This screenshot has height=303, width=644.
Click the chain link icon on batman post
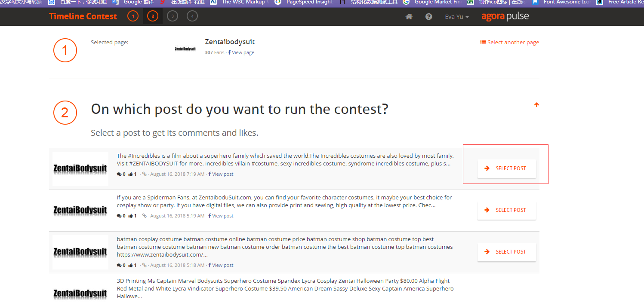(x=145, y=265)
